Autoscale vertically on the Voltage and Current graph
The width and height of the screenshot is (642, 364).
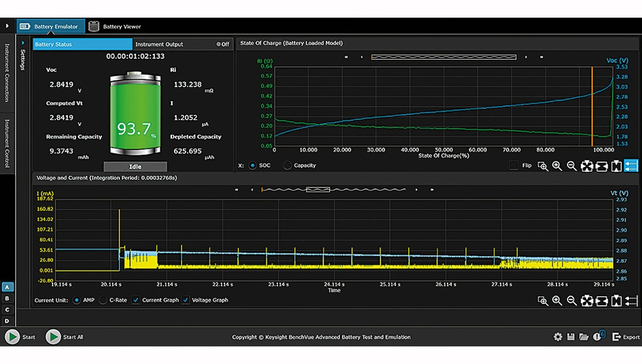pos(616,301)
